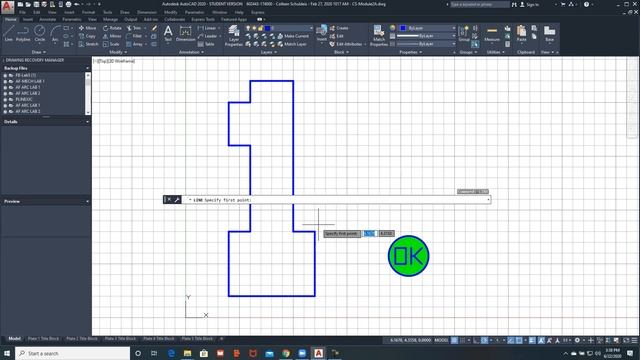Open the Dimension menu

pyautogui.click(x=147, y=12)
